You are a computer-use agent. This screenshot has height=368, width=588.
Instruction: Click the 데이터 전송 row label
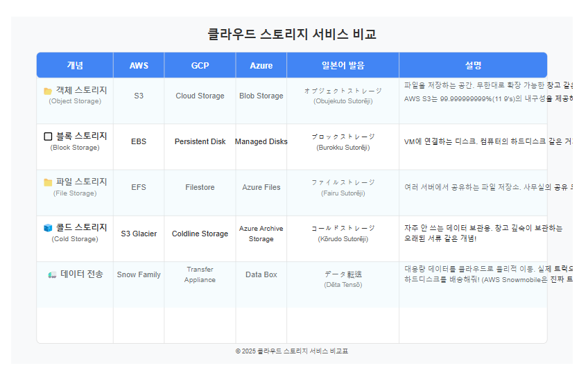click(81, 274)
